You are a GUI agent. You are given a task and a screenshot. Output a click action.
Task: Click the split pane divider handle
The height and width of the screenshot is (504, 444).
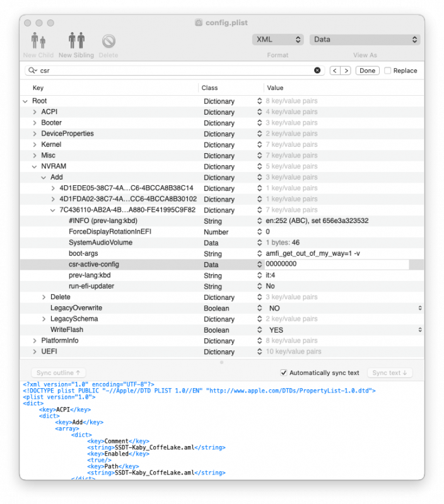pos(221,363)
